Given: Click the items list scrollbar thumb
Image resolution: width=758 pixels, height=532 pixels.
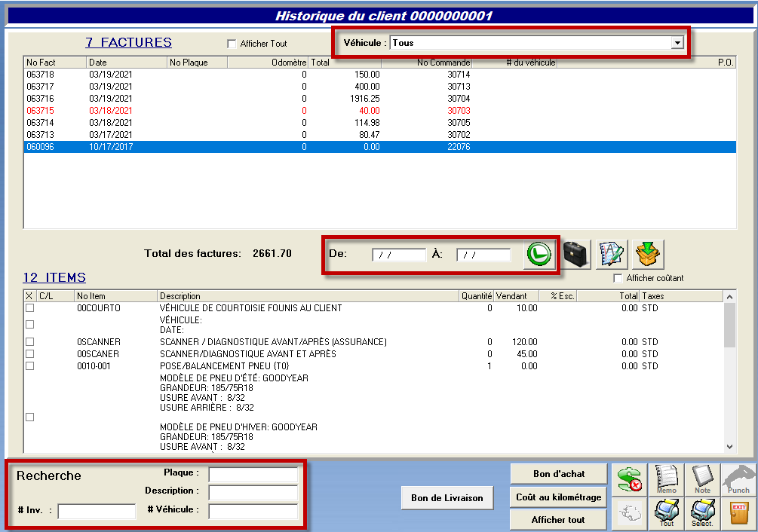Looking at the screenshot, I should [x=730, y=325].
